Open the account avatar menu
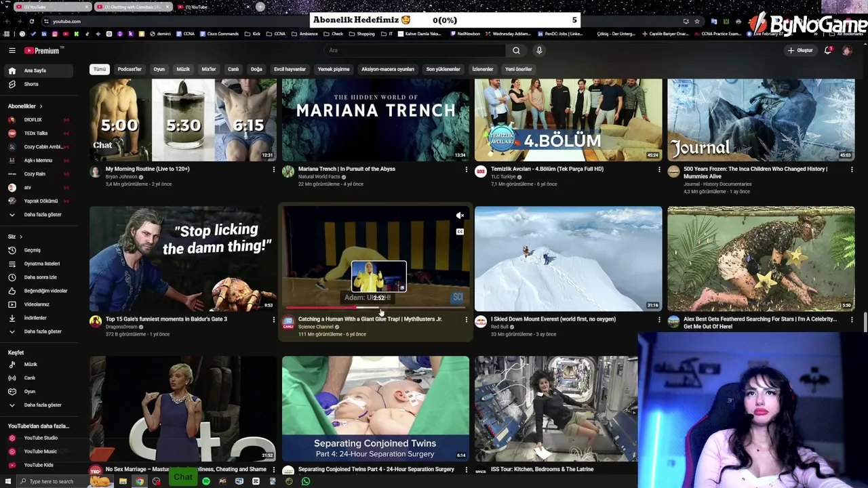 [x=847, y=50]
